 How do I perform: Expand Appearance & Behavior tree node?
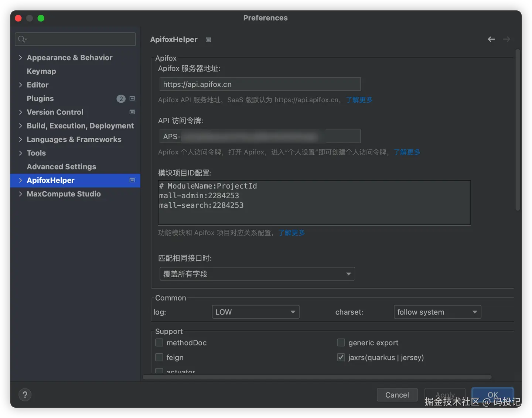[x=20, y=58]
